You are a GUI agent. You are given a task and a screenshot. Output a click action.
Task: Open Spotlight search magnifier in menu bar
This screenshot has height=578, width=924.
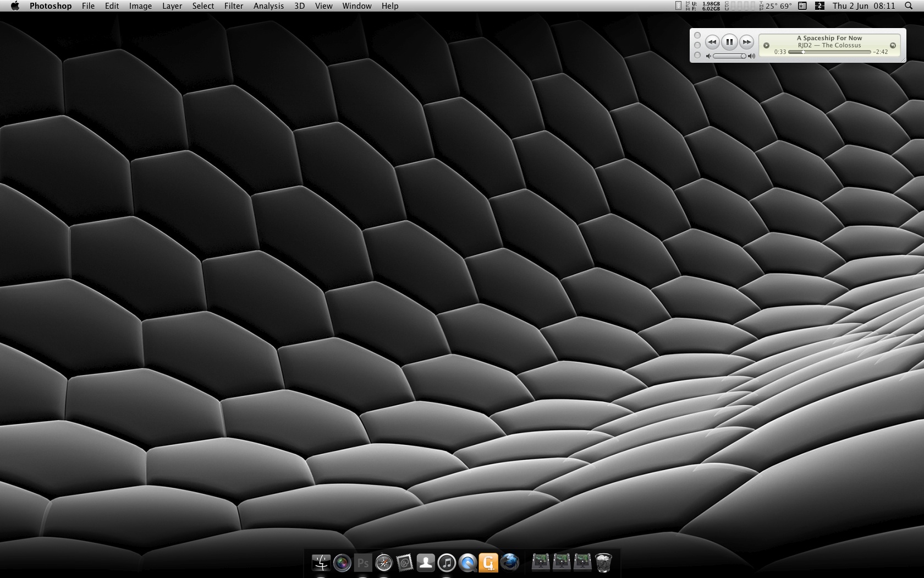coord(908,6)
